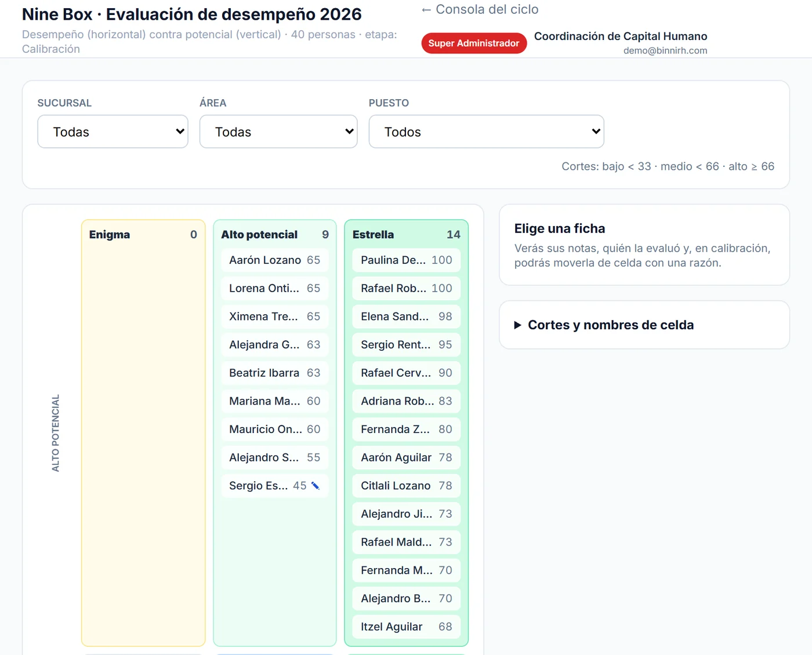Open the Aarón Aguilar card
This screenshot has width=812, height=655.
click(407, 457)
